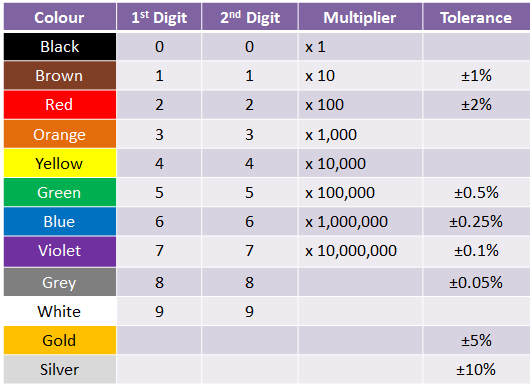Click the Black colour swatch cell
The height and width of the screenshot is (388, 532).
click(x=60, y=46)
